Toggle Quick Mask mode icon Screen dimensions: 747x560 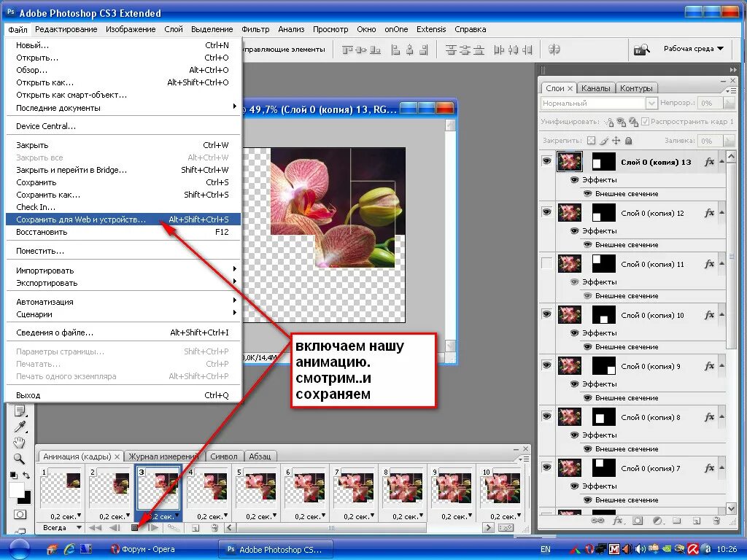(20, 514)
